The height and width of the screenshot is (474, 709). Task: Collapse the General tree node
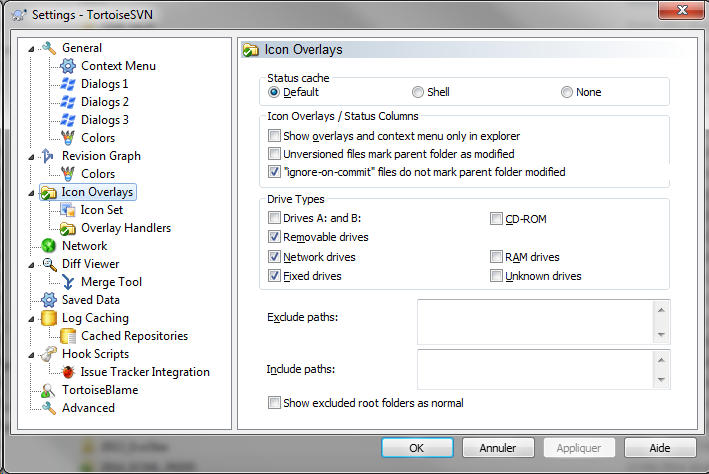coord(32,48)
